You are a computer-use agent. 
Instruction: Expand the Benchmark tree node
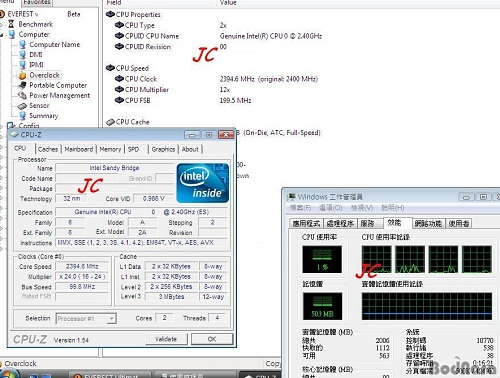[x=2, y=24]
